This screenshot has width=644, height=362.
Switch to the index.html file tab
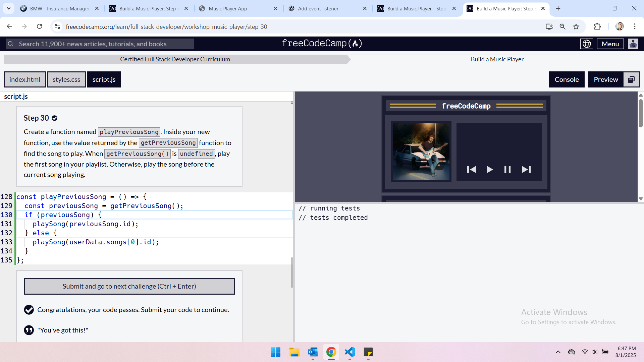point(25,79)
